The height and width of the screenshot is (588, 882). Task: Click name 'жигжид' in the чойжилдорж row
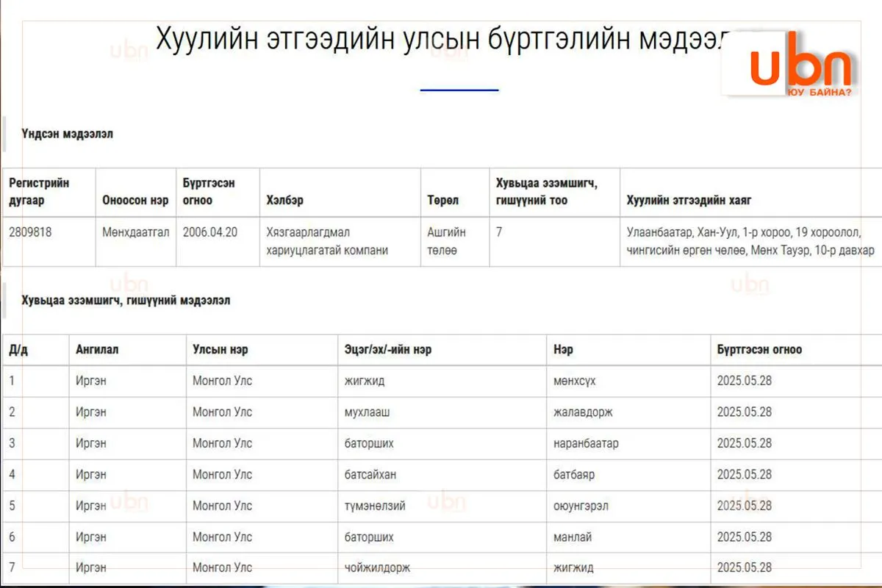573,568
